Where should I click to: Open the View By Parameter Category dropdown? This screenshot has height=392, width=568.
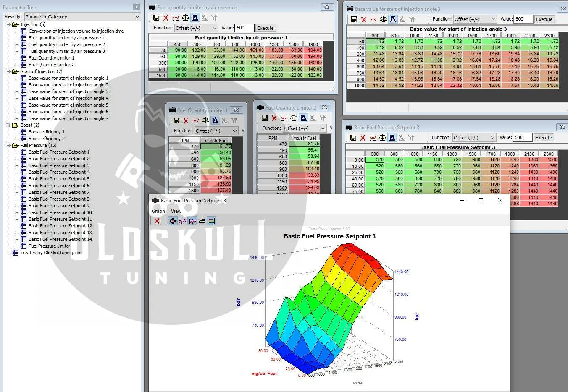pyautogui.click(x=82, y=17)
